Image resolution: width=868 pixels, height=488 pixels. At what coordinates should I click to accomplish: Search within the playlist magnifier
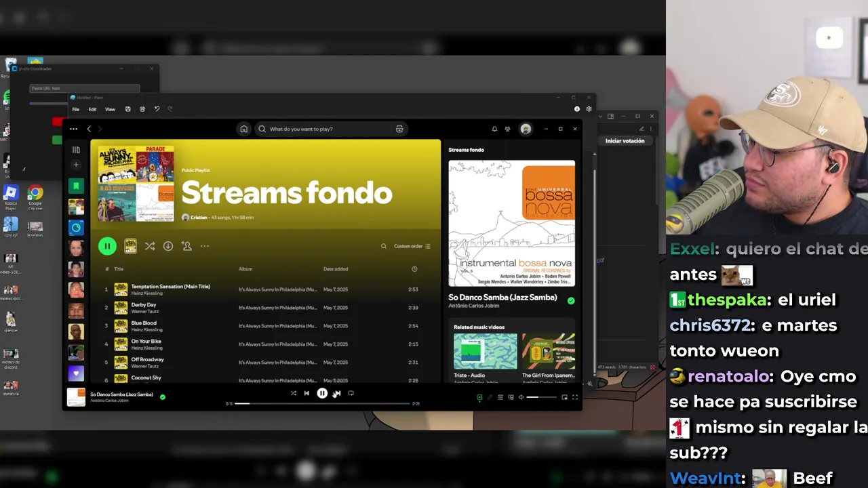pyautogui.click(x=383, y=246)
